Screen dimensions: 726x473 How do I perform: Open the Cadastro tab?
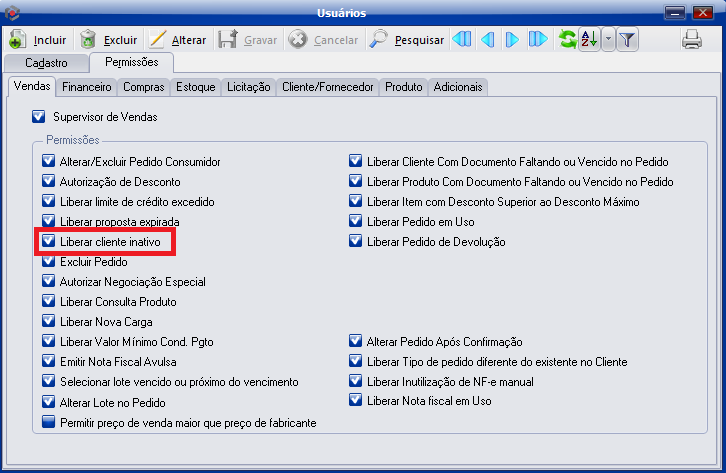(x=45, y=63)
